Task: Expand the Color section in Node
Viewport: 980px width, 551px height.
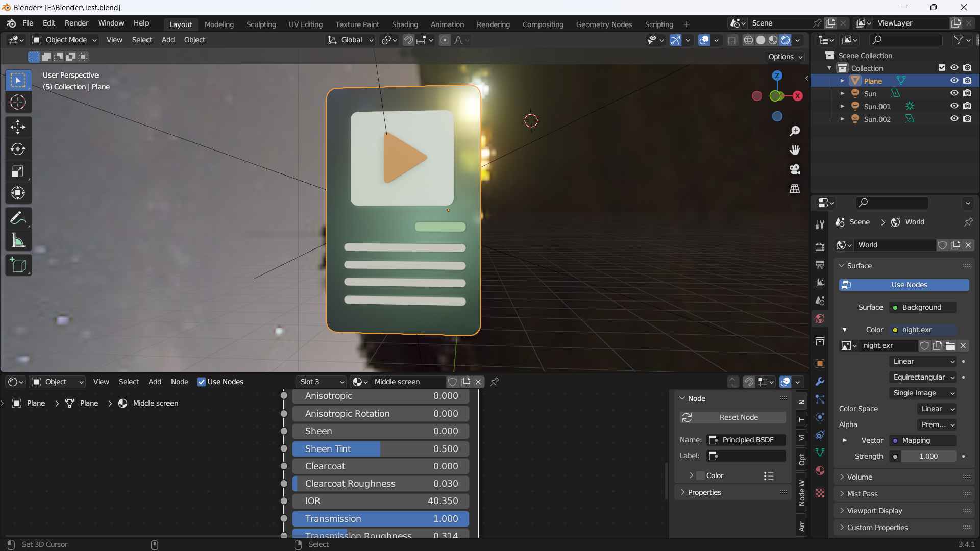Action: click(692, 475)
